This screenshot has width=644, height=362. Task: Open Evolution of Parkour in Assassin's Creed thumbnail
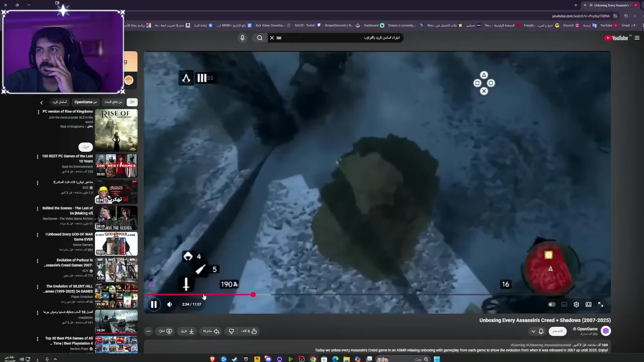coord(116,269)
